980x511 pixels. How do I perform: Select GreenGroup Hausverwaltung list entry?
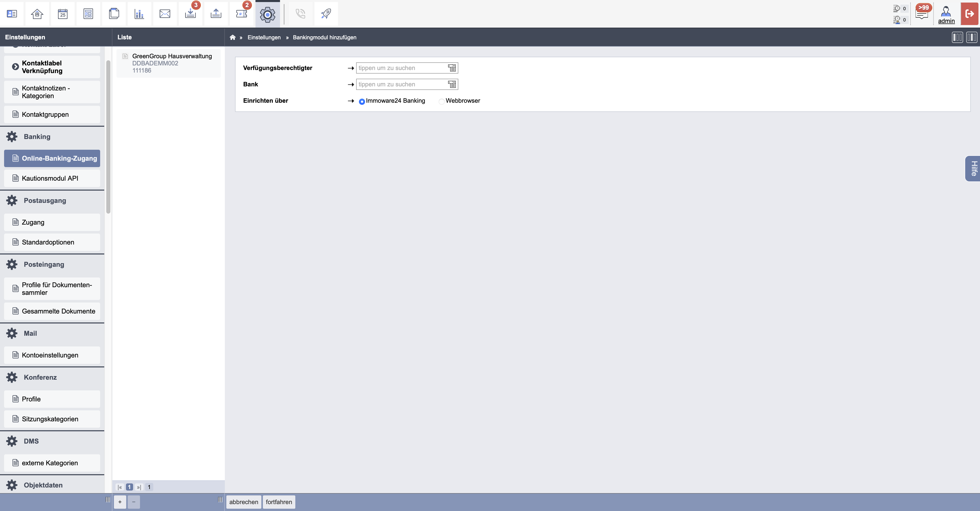pos(169,63)
